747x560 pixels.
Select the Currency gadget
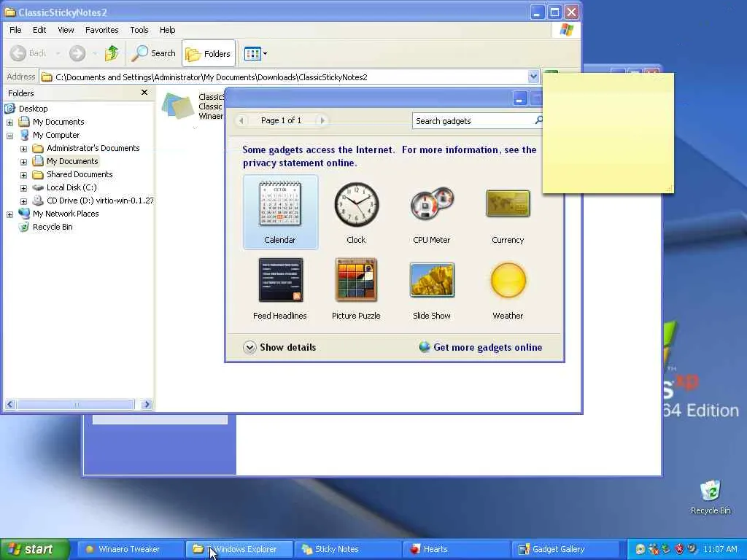tap(508, 212)
